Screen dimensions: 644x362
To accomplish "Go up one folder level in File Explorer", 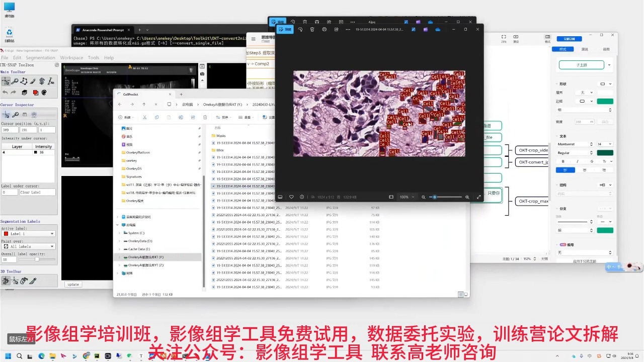I will (144, 105).
